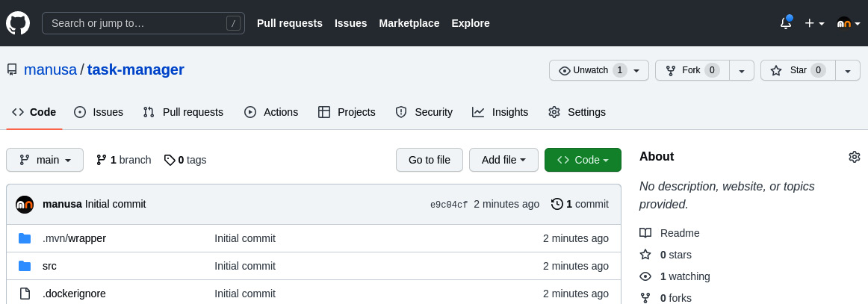868x304 pixels.
Task: View 0 stars in About sidebar
Action: pyautogui.click(x=666, y=255)
